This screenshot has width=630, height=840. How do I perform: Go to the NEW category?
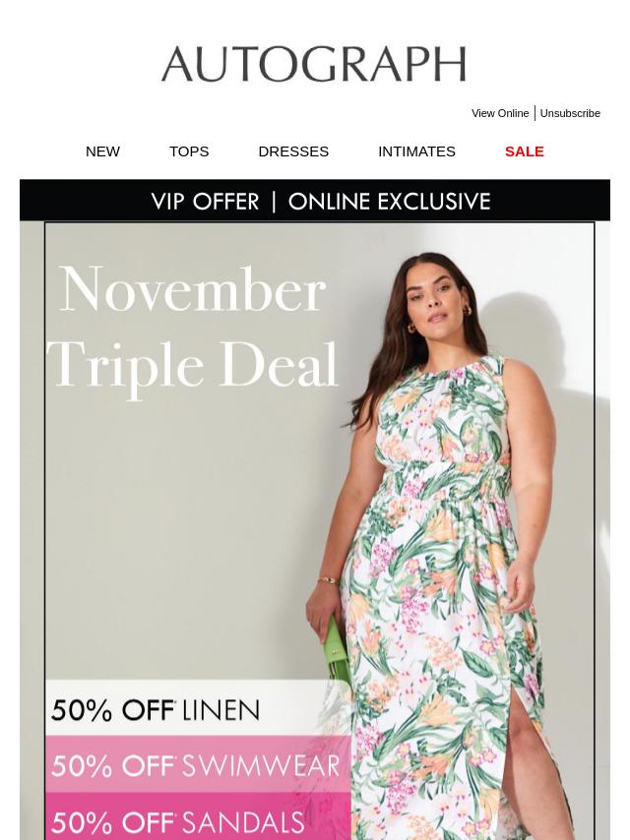click(102, 151)
